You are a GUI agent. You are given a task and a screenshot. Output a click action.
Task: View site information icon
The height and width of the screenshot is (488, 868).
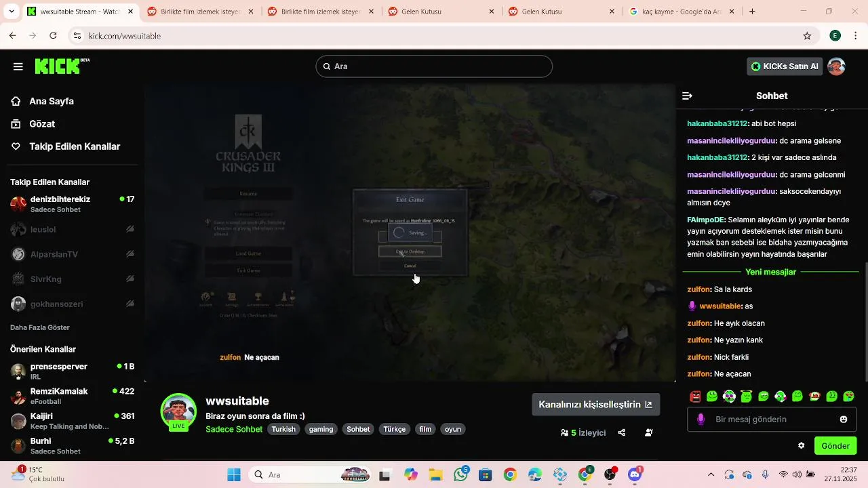(77, 36)
